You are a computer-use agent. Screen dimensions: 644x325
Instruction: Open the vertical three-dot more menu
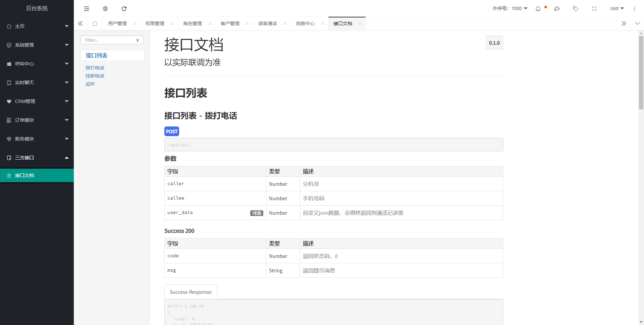635,9
